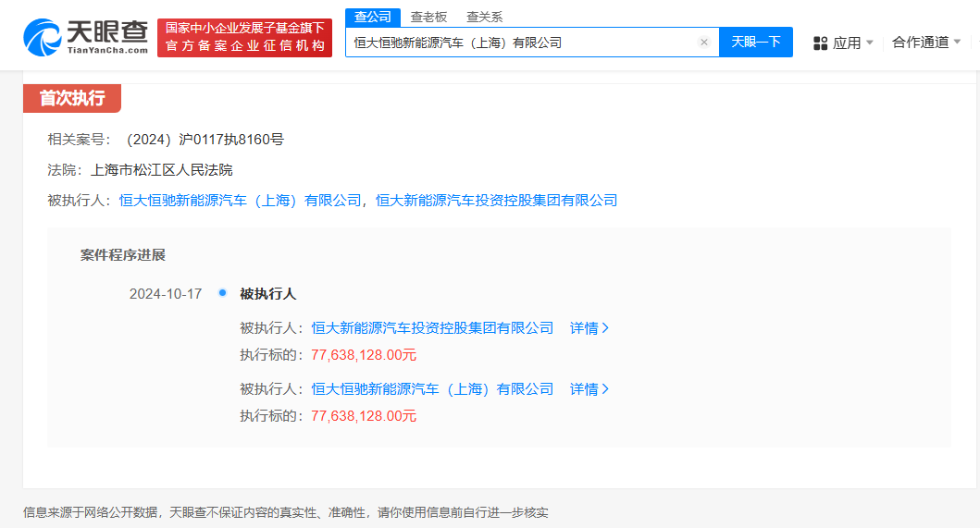Image resolution: width=980 pixels, height=528 pixels.
Task: Click the first 77,638,128.00元 amount
Action: tap(364, 355)
